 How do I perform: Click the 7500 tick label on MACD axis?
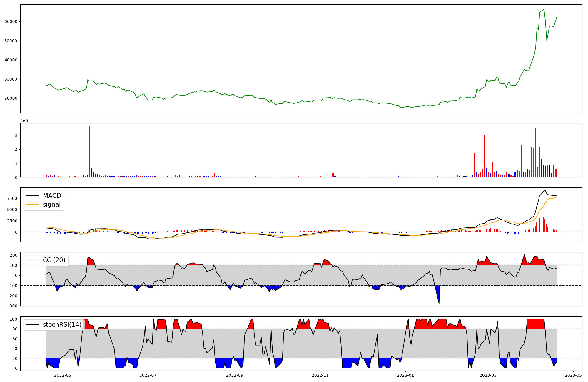coord(12,198)
